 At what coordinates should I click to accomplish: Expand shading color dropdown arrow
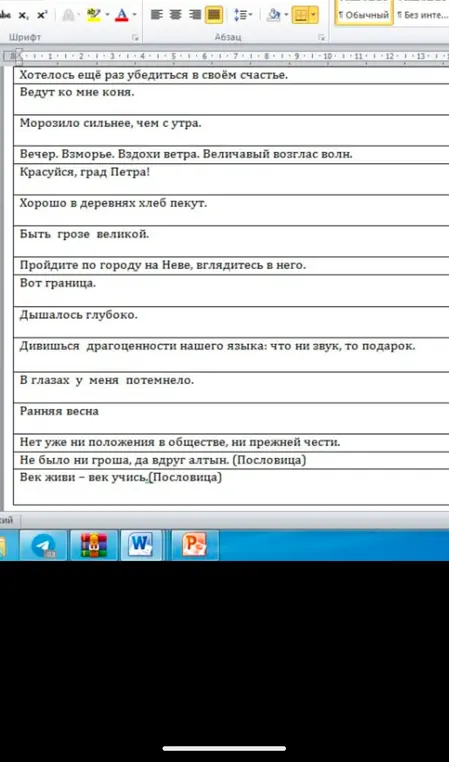[286, 15]
